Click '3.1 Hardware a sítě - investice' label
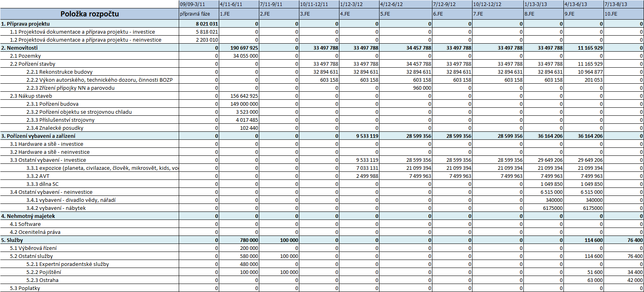 (46, 144)
